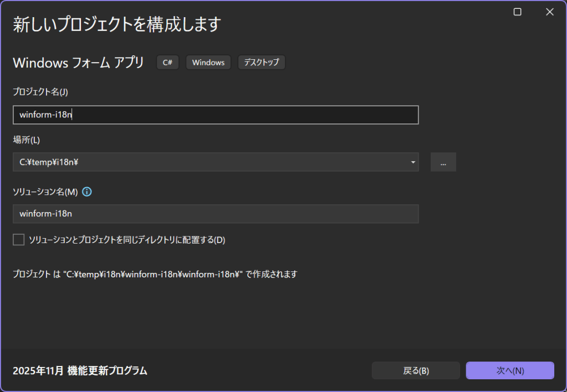Image resolution: width=567 pixels, height=392 pixels.
Task: Expand the 場所 location dropdown arrow
Action: coord(413,162)
